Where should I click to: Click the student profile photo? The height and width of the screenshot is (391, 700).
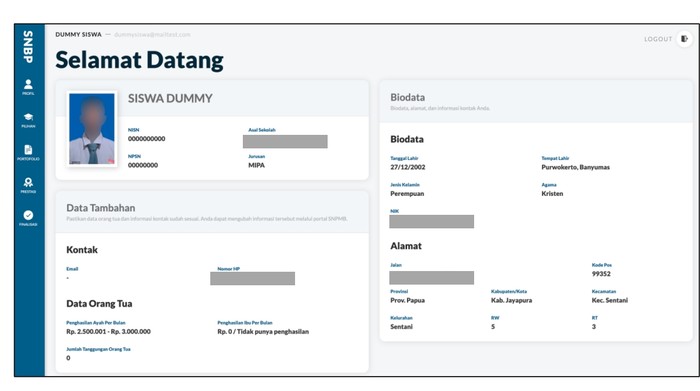pyautogui.click(x=92, y=129)
